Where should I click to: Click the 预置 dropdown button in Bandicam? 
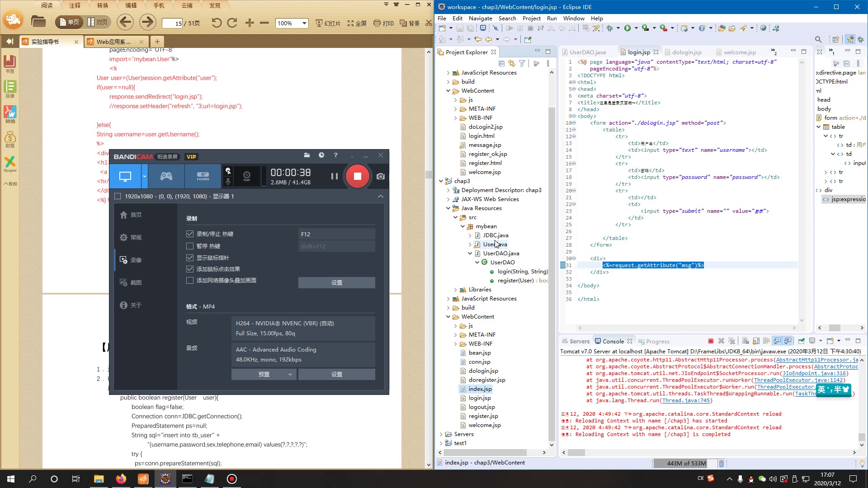pyautogui.click(x=264, y=374)
